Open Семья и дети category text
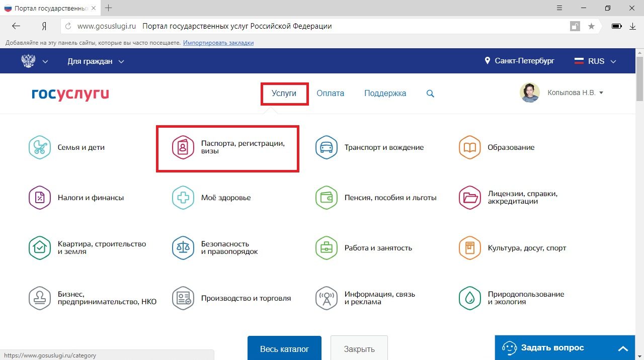Screen dimensions: 644x360 click(x=81, y=147)
